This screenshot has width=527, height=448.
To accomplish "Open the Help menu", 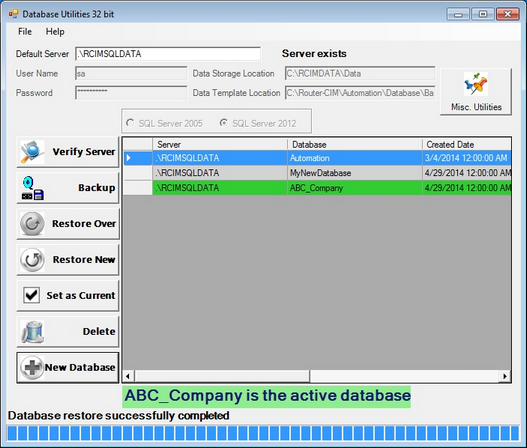I will click(x=55, y=32).
